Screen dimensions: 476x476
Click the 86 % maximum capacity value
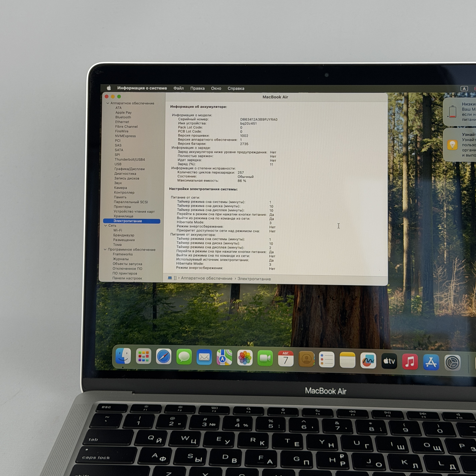pos(242,181)
